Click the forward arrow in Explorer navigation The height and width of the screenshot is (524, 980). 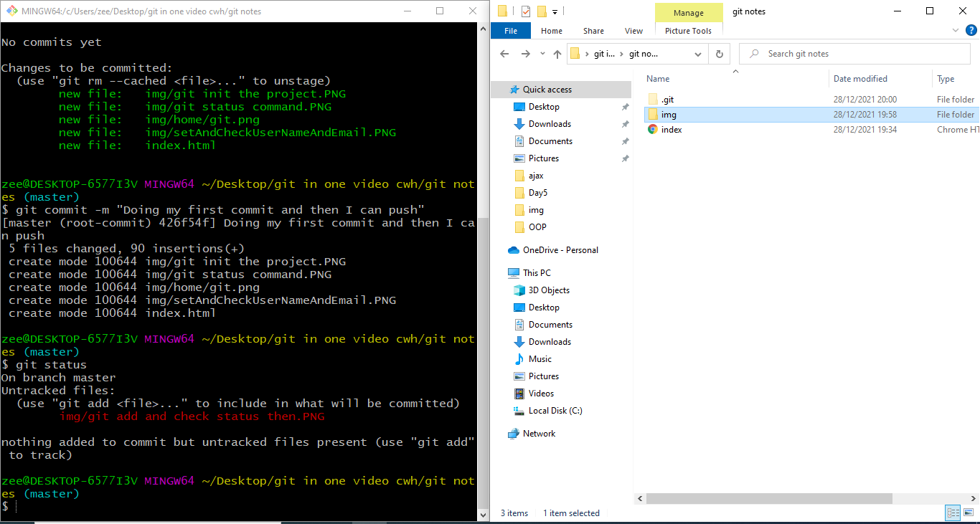coord(525,54)
